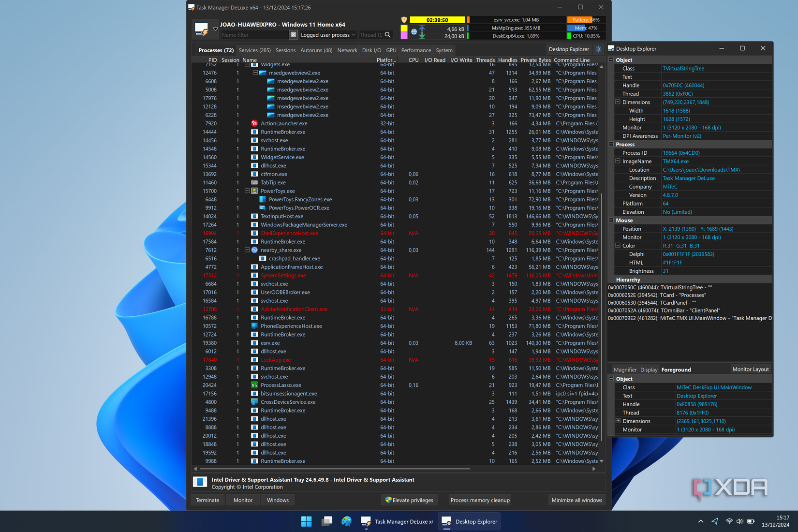Switch to the Magnifier tab in Desktop Explorer
798x532 pixels.
[625, 369]
